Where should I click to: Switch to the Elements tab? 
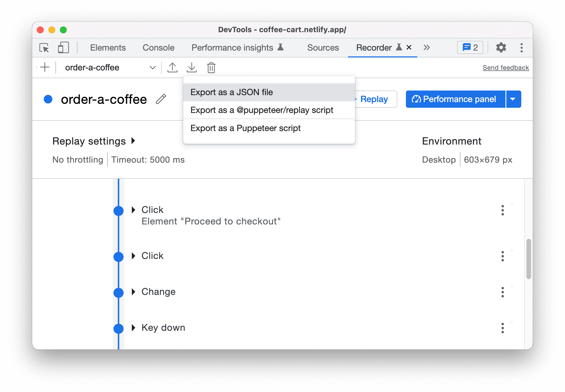pos(108,47)
